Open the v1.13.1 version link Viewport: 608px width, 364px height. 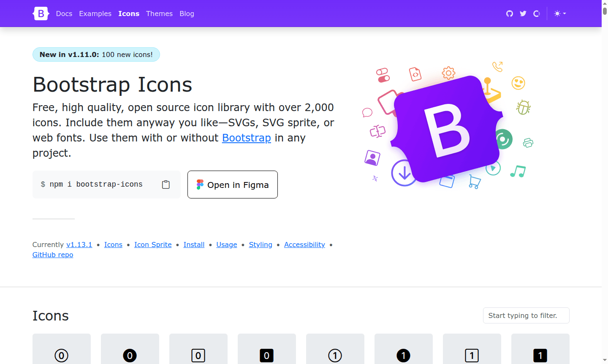[79, 244]
